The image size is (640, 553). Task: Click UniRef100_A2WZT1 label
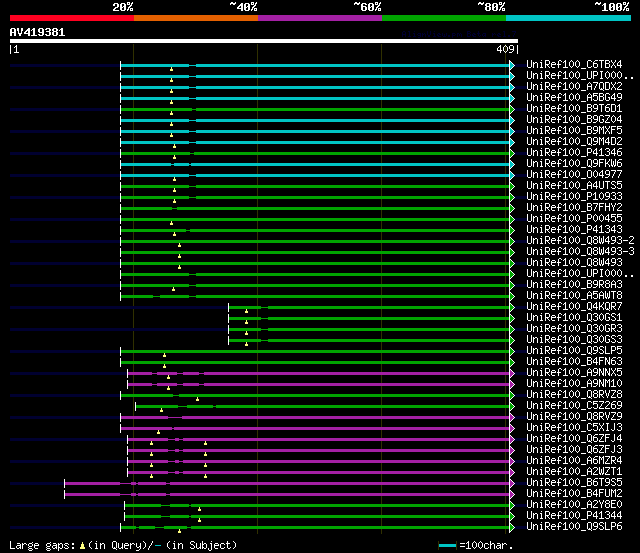pos(574,472)
